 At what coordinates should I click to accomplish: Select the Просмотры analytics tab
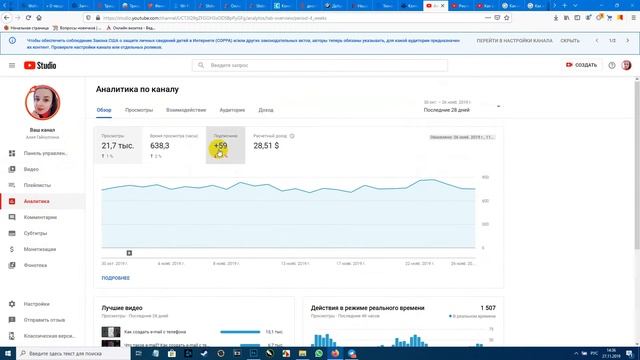tap(139, 110)
